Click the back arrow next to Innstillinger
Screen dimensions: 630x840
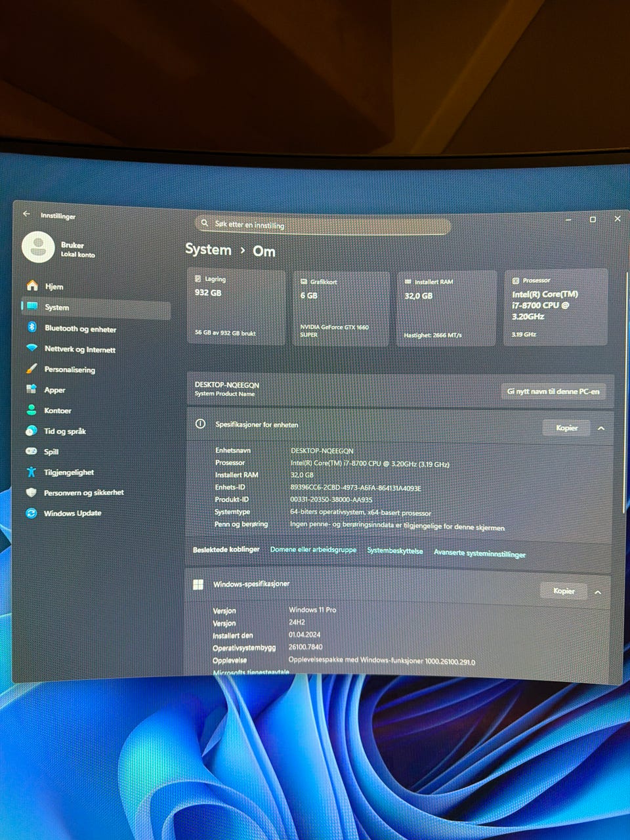pos(26,214)
